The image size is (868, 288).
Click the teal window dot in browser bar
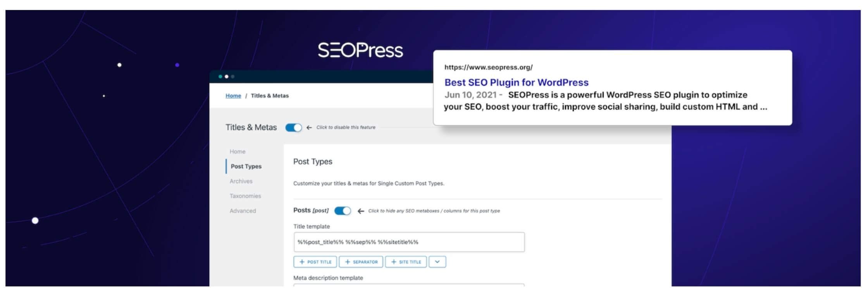pyautogui.click(x=220, y=77)
